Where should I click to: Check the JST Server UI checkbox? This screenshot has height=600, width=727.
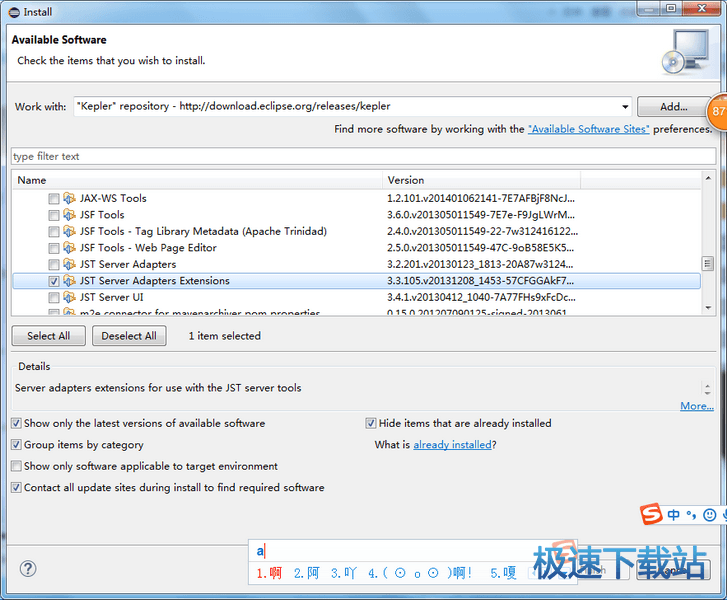click(x=54, y=298)
